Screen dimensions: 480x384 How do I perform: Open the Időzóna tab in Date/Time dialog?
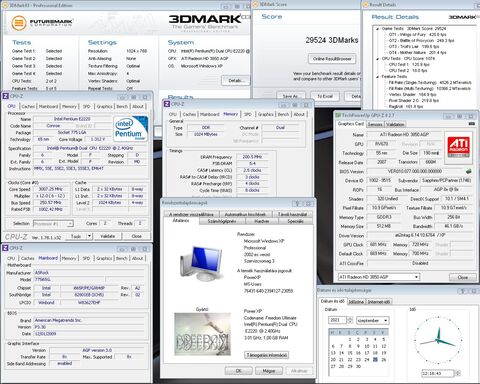click(x=356, y=302)
